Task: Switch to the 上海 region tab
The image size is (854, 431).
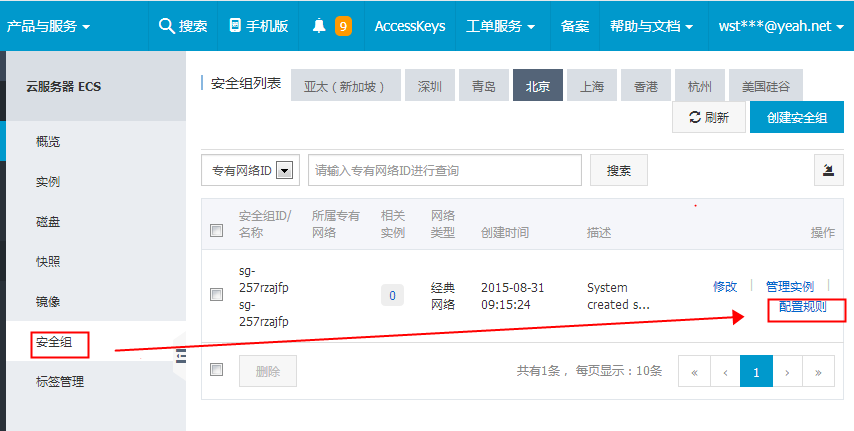Action: [x=591, y=86]
